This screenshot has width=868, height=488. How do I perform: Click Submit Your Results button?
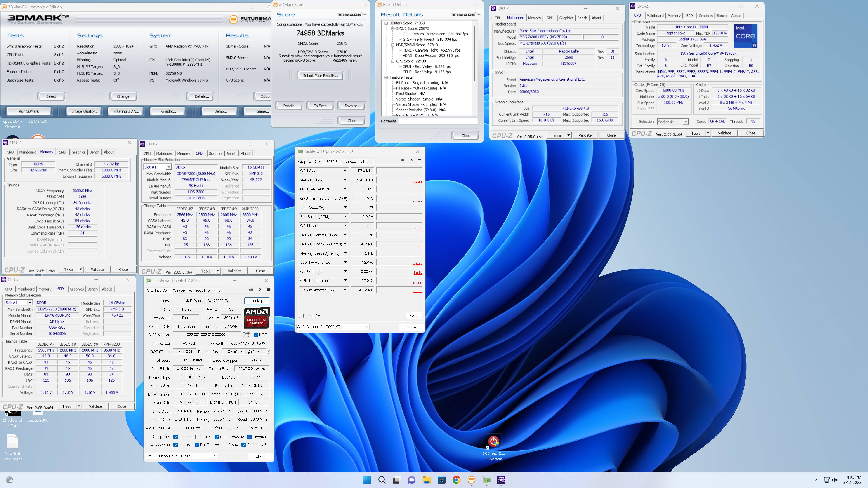click(321, 75)
